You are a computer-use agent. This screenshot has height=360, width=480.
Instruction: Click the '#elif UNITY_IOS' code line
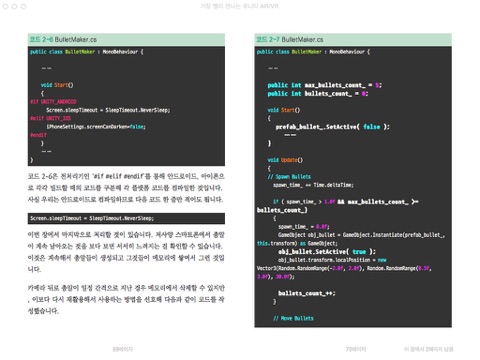[x=51, y=118]
